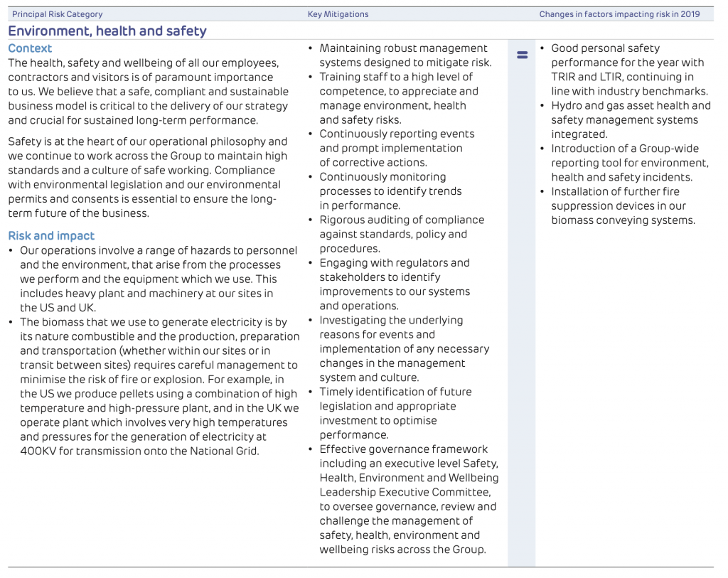Image resolution: width=728 pixels, height=578 pixels.
Task: Click the 'Continuously reporting events' bullet
Action: (395, 148)
